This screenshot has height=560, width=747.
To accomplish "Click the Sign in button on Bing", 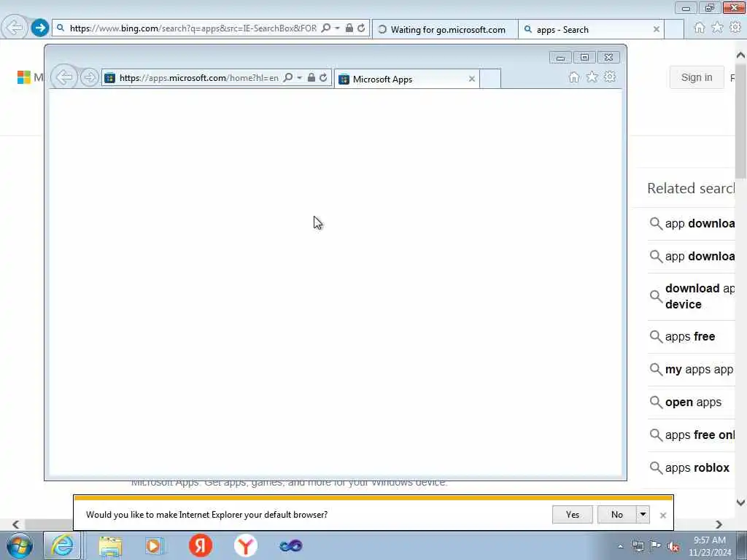I will coord(697,77).
